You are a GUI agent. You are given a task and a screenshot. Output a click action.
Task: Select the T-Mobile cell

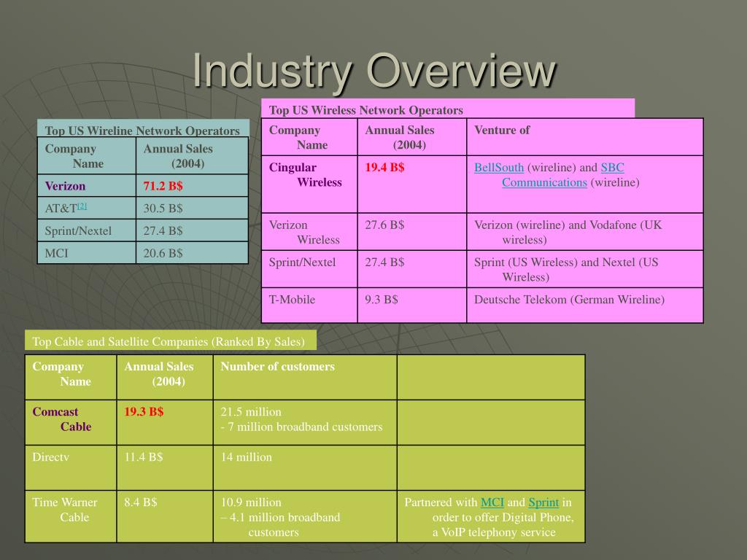(309, 306)
